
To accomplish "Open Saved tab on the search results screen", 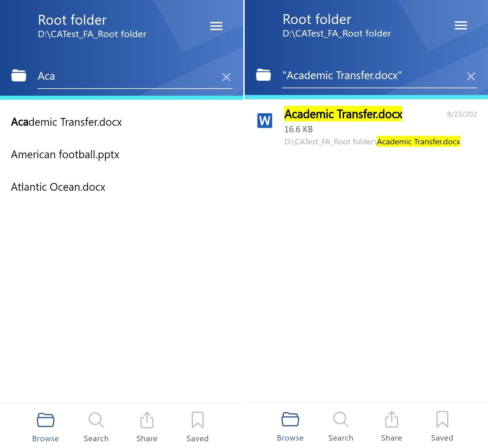I will coord(442,426).
